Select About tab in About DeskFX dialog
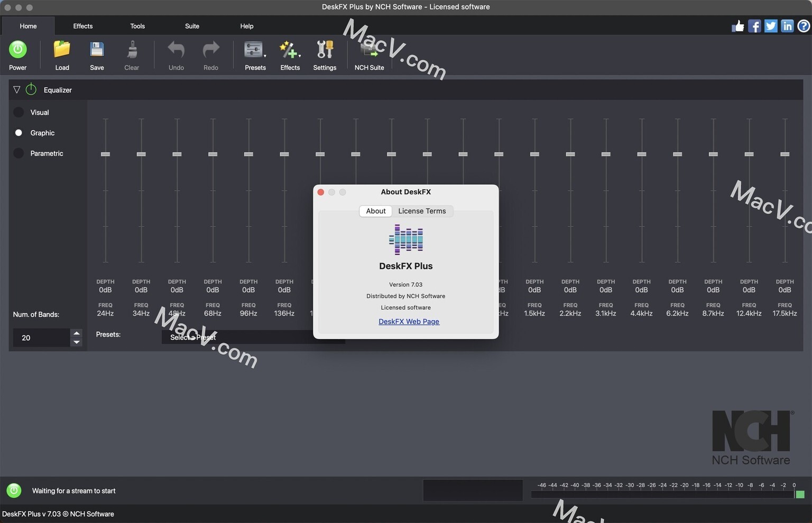The height and width of the screenshot is (523, 812). point(376,211)
